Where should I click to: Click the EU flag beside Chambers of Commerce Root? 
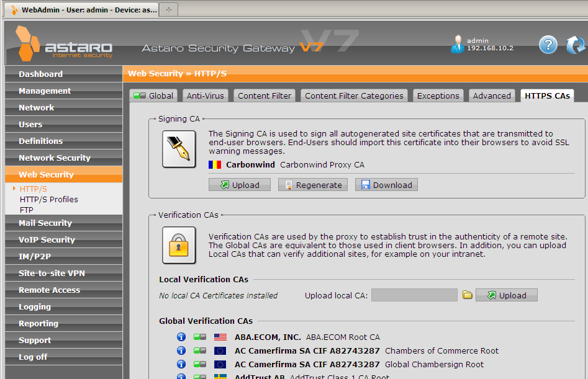click(220, 350)
